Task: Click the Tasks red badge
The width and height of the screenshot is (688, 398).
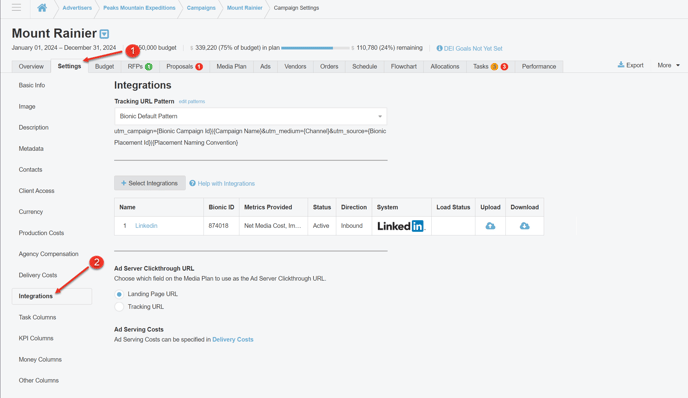Action: click(x=504, y=67)
